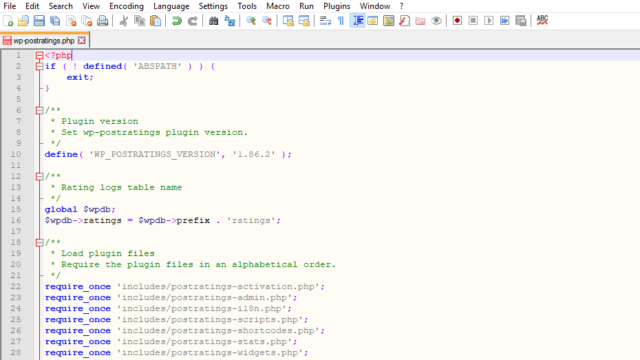Open the File menu
Viewport: 640px width, 360px height.
click(9, 6)
